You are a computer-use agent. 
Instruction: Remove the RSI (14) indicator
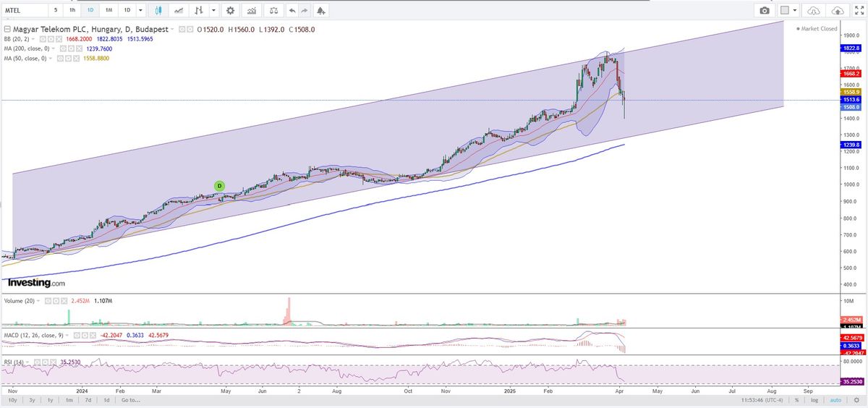pos(53,362)
